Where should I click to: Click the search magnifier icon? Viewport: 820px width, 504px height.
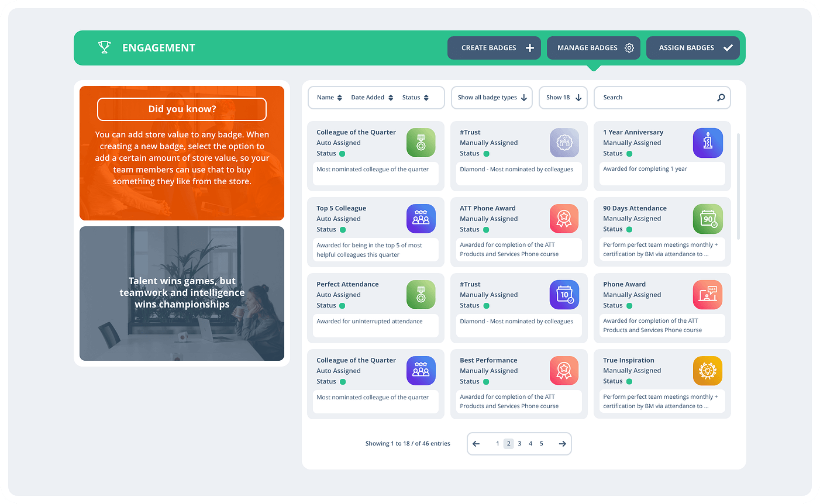721,98
